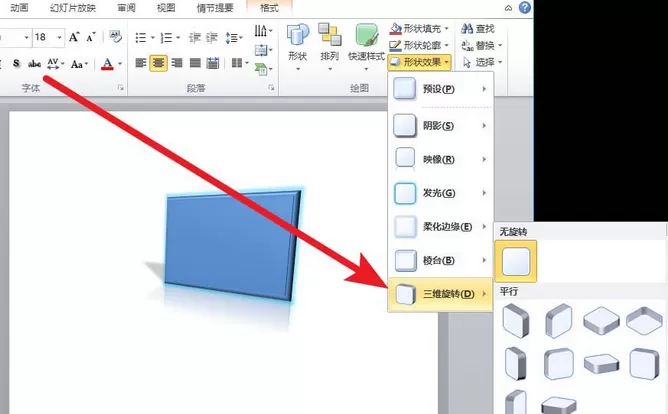Click 形状效果 shape effects button
The height and width of the screenshot is (414, 668).
(x=420, y=62)
